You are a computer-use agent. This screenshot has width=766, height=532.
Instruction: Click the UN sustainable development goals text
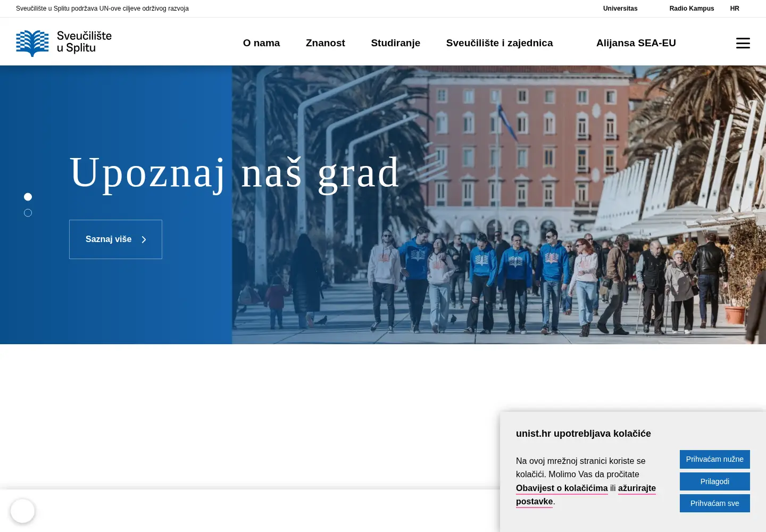click(102, 9)
